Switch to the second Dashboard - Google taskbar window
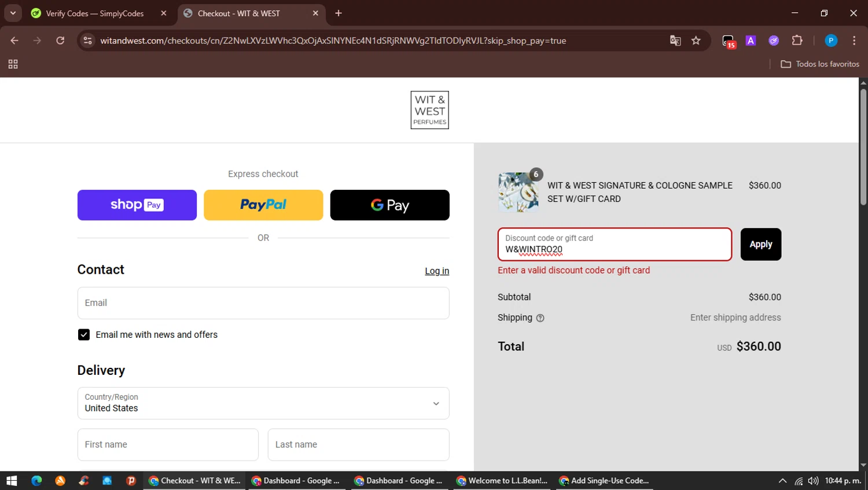Viewport: 868px width, 490px height. 399,481
